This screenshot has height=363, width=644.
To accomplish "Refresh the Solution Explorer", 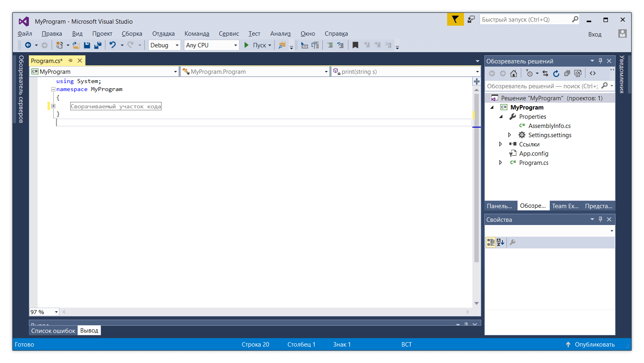I will (x=556, y=73).
